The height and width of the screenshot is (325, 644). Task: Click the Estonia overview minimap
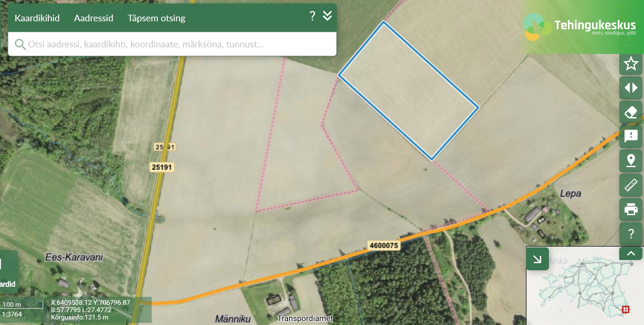click(585, 286)
